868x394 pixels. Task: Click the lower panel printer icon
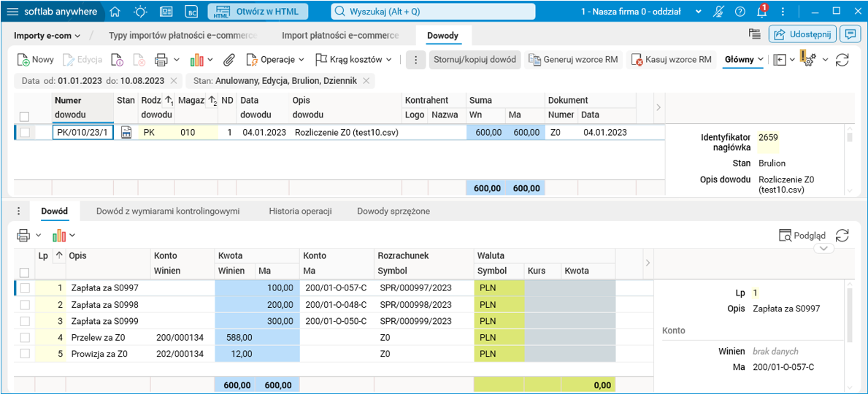pyautogui.click(x=23, y=235)
